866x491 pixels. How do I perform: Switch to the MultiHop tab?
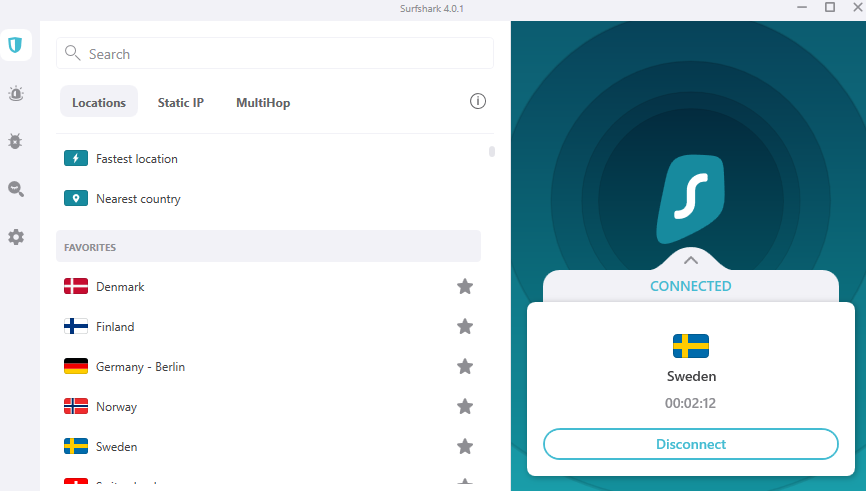263,103
